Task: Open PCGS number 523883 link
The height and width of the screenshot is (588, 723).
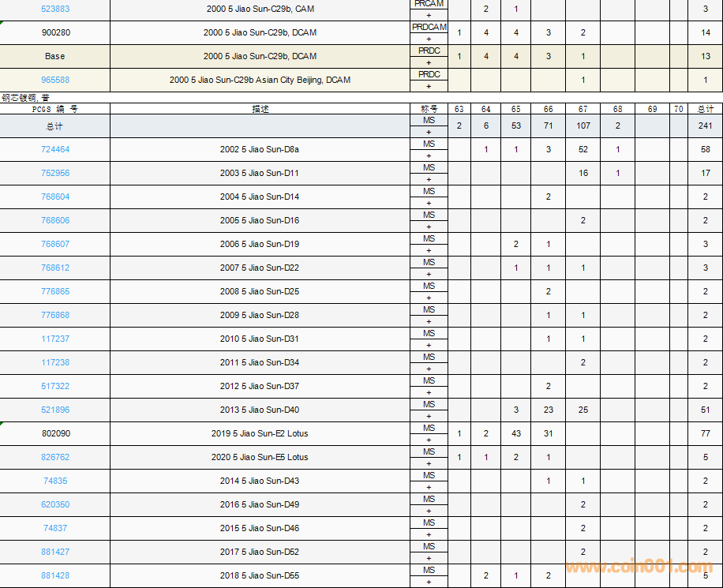Action: 55,9
